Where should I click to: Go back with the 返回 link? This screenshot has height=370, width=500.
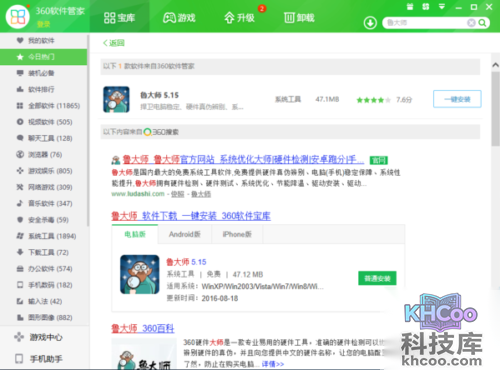pos(114,43)
